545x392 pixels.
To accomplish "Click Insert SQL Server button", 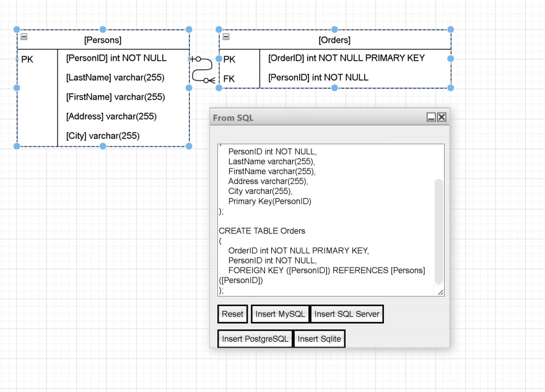I will pyautogui.click(x=347, y=314).
